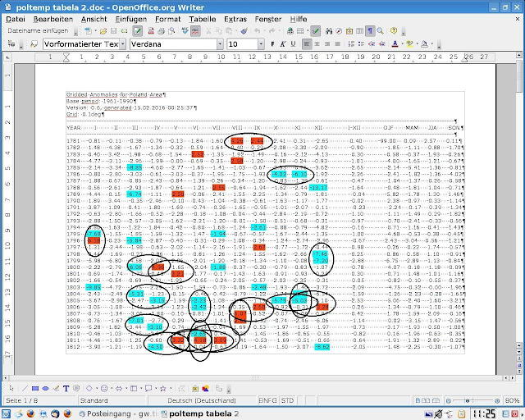Expand the background color dropdown arrow
This screenshot has height=420, width=525.
click(x=432, y=43)
